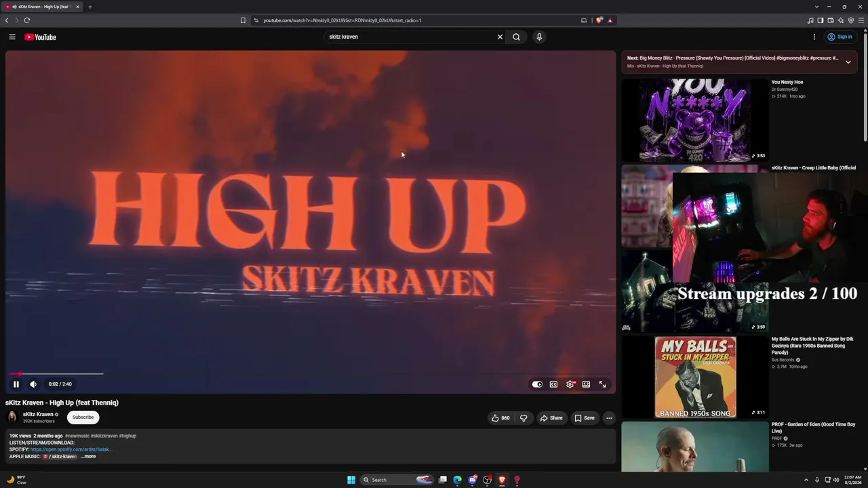Switch to theater mode
The width and height of the screenshot is (868, 488).
586,384
